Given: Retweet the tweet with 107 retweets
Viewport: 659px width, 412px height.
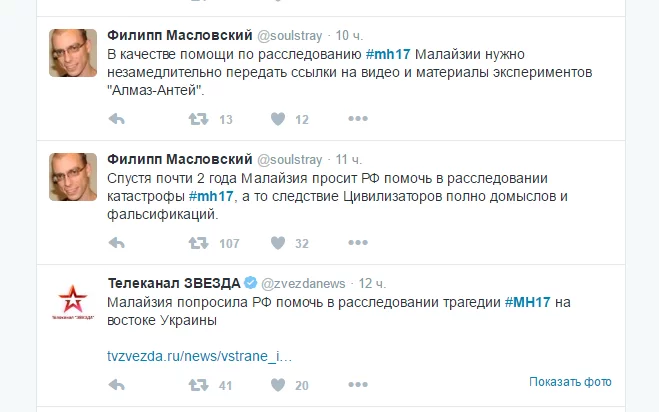Looking at the screenshot, I should tap(199, 243).
